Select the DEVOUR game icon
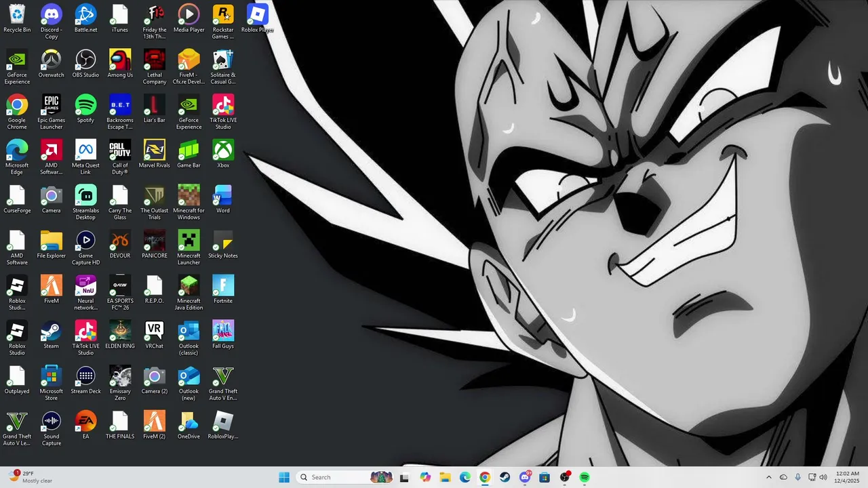The width and height of the screenshot is (868, 488). 120,245
